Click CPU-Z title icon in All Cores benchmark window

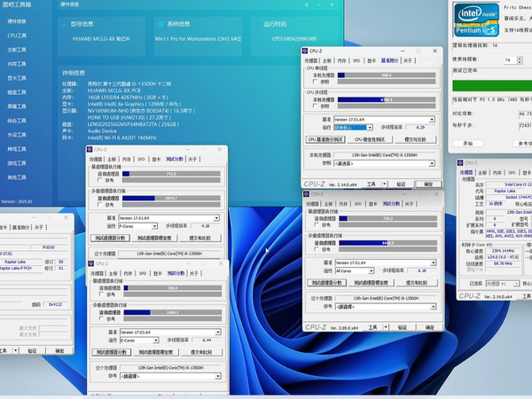tap(307, 194)
